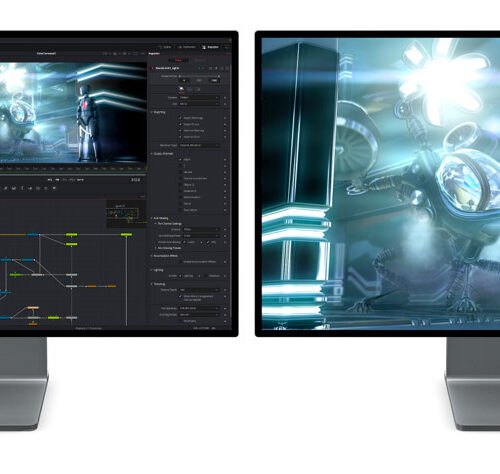Click the Global In number field
Viewport: 500px width, 474px height.
184,81
